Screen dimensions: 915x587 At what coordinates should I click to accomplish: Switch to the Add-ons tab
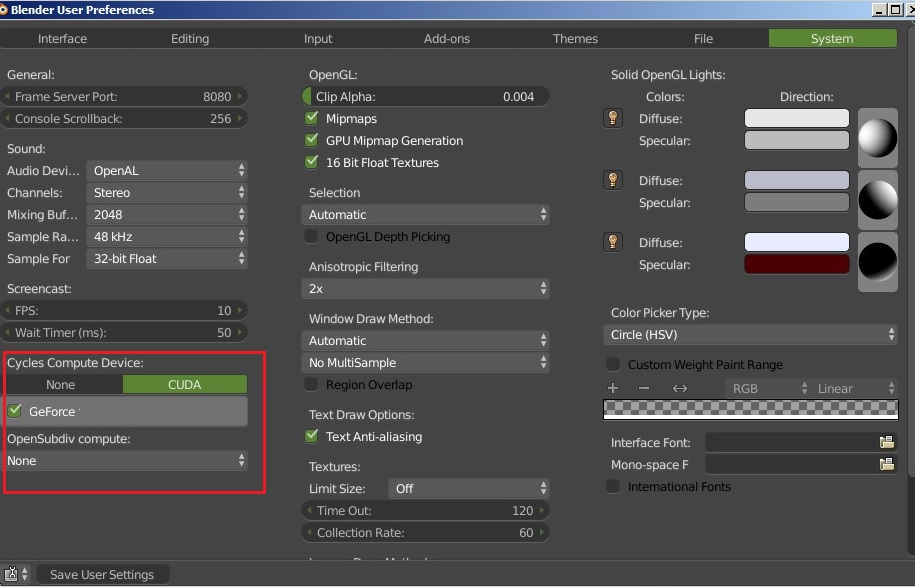tap(444, 38)
